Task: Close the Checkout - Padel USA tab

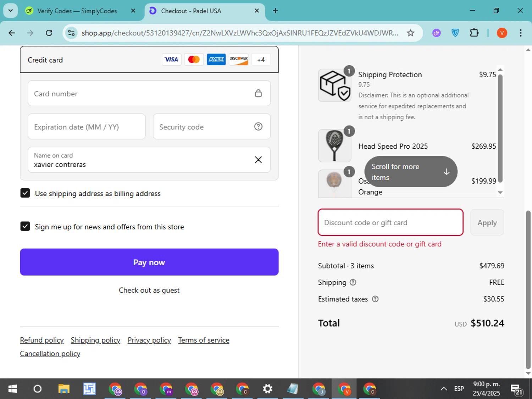Action: click(257, 11)
